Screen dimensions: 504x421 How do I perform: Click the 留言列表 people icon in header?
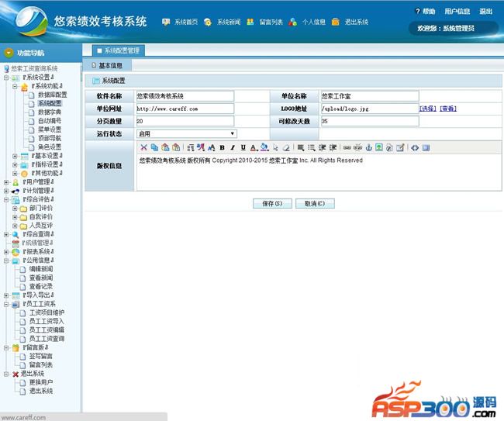pos(250,22)
